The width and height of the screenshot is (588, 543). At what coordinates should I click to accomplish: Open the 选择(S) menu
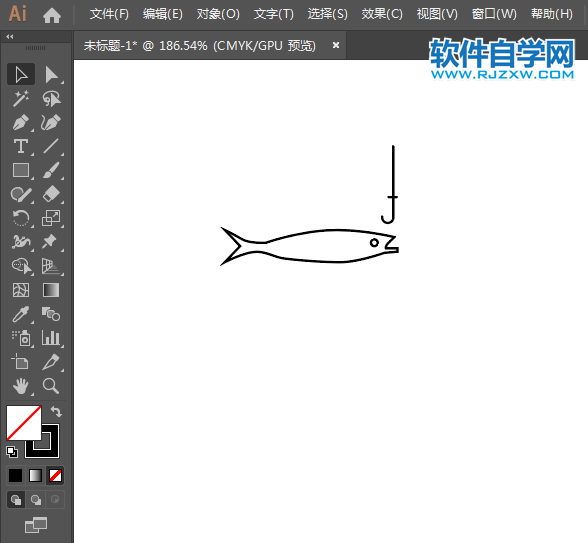click(328, 14)
